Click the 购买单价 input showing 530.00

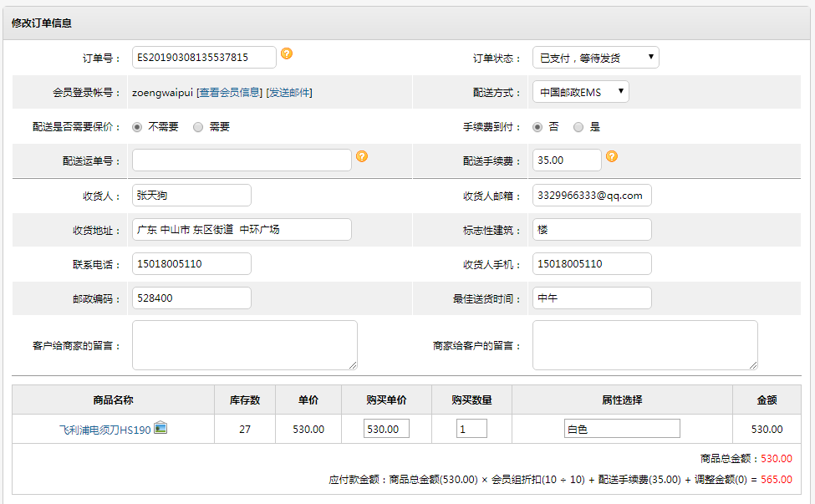pos(386,429)
